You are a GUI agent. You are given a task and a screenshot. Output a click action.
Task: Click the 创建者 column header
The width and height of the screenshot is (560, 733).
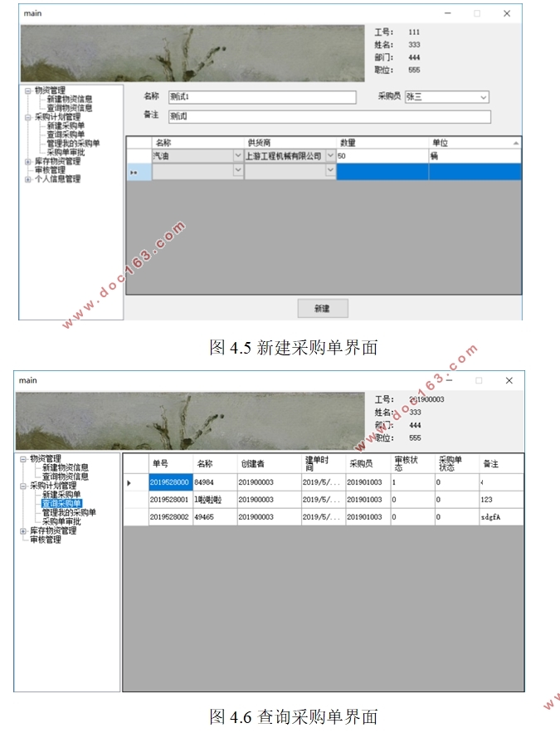269,464
